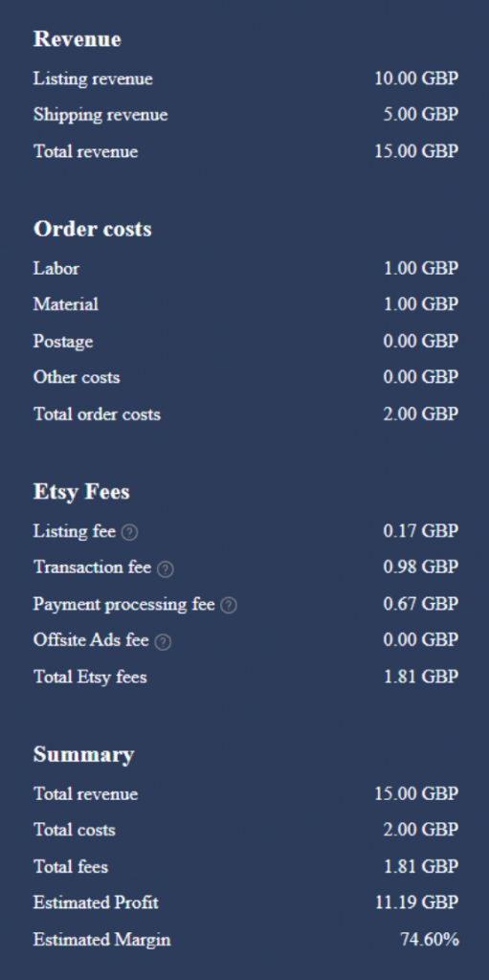
Task: Click the Listing revenue 10.00 GBP value
Action: pyautogui.click(x=416, y=78)
